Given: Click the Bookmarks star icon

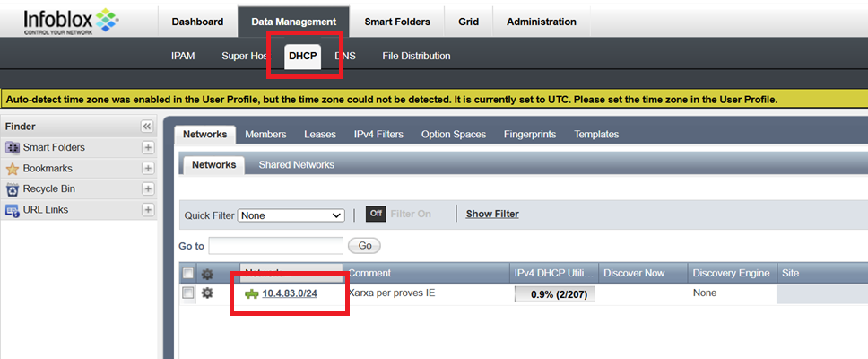Looking at the screenshot, I should tap(13, 168).
